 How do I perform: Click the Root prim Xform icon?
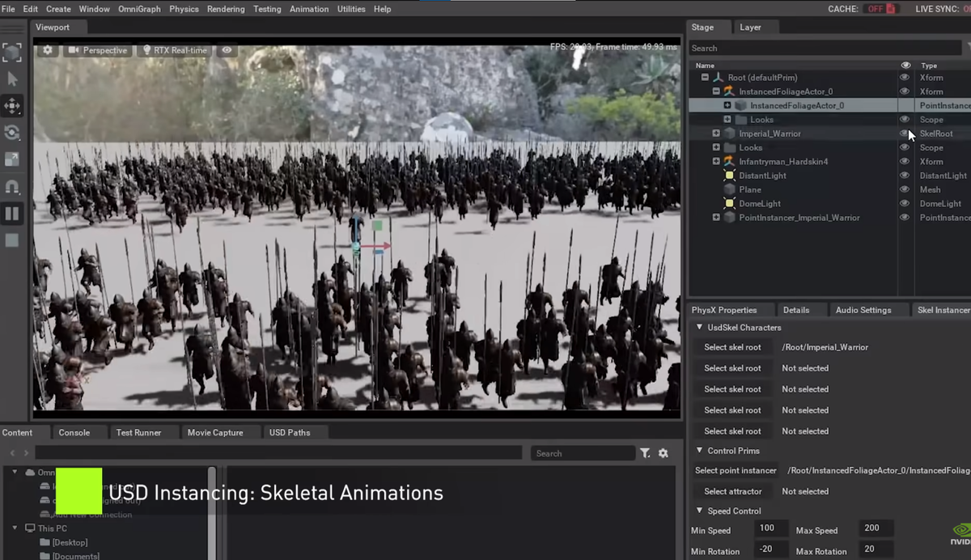(x=717, y=78)
